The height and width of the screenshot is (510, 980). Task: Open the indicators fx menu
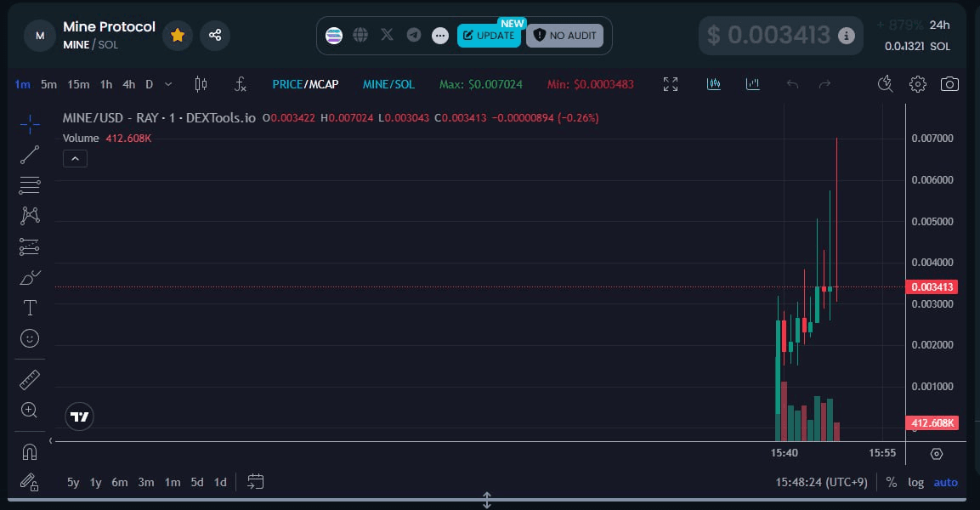[240, 84]
